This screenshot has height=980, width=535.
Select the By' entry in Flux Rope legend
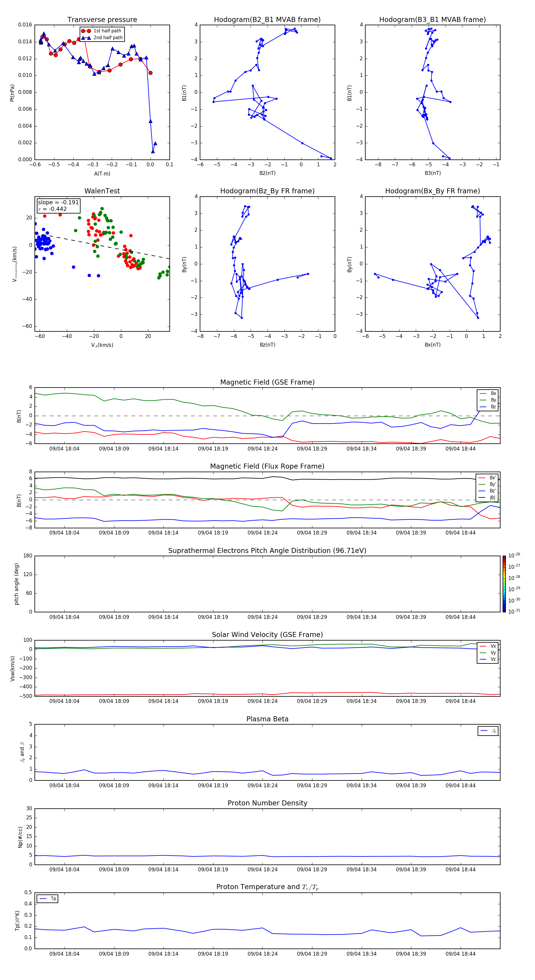coord(487,484)
